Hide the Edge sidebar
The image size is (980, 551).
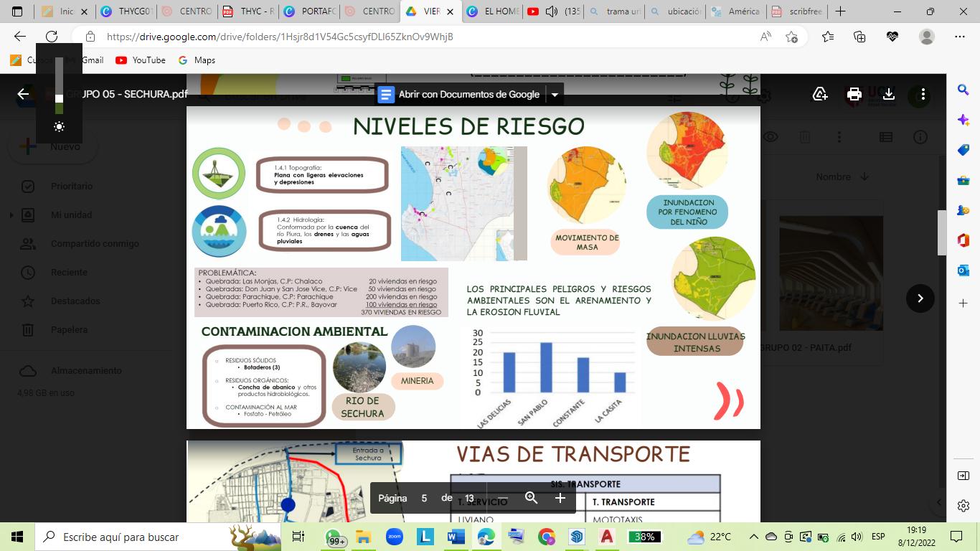[963, 476]
